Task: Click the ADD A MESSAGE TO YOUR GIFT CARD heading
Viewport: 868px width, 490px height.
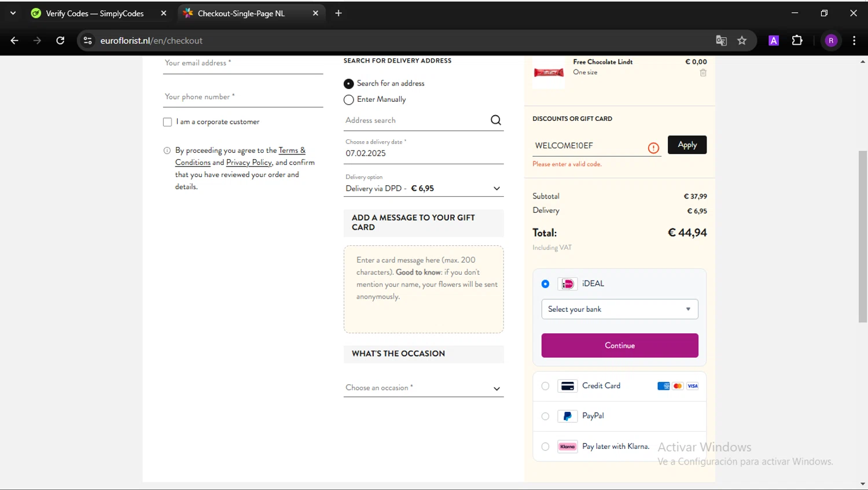Action: point(413,222)
